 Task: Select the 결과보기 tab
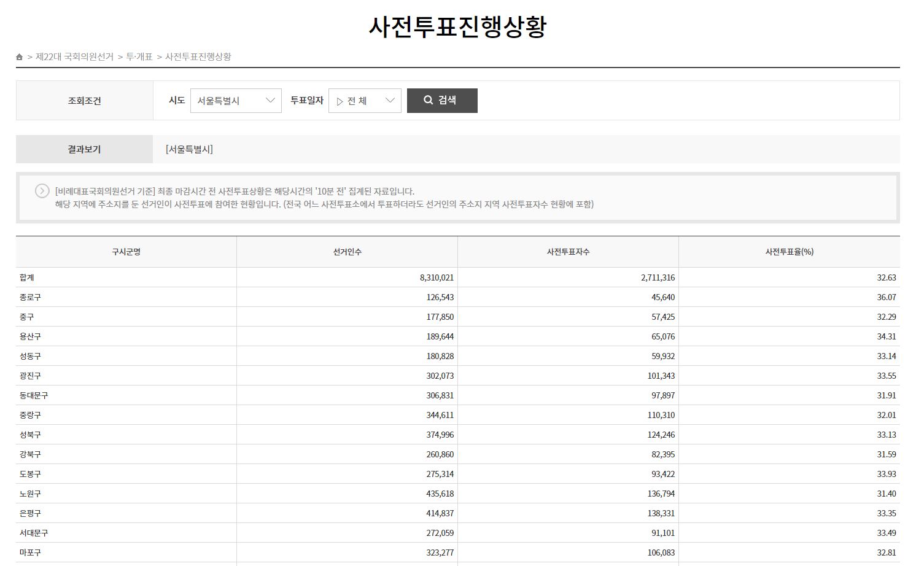(83, 149)
